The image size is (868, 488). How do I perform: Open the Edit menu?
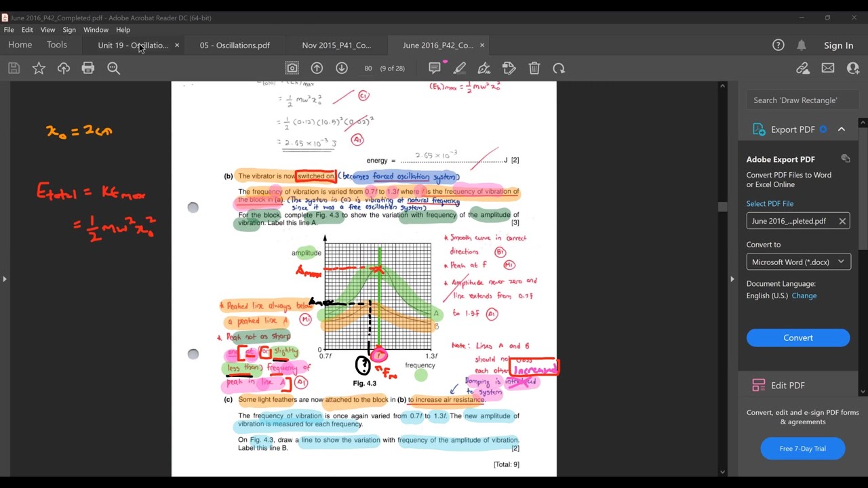tap(27, 30)
